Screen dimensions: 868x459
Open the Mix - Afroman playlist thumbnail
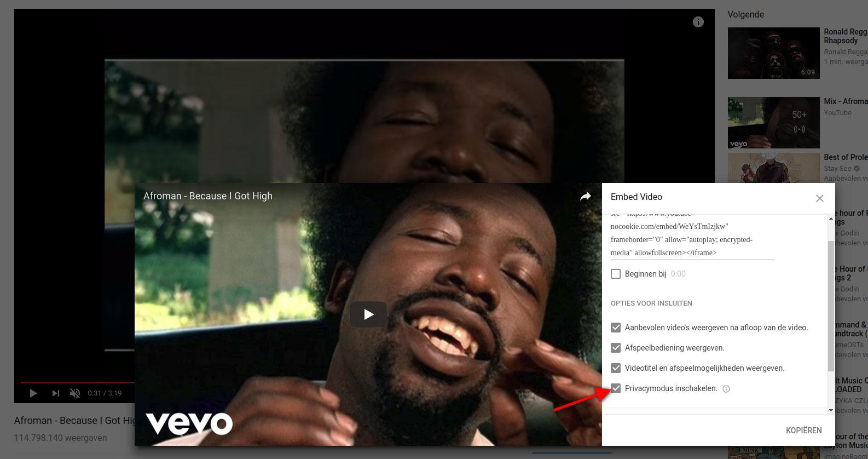[x=773, y=123]
